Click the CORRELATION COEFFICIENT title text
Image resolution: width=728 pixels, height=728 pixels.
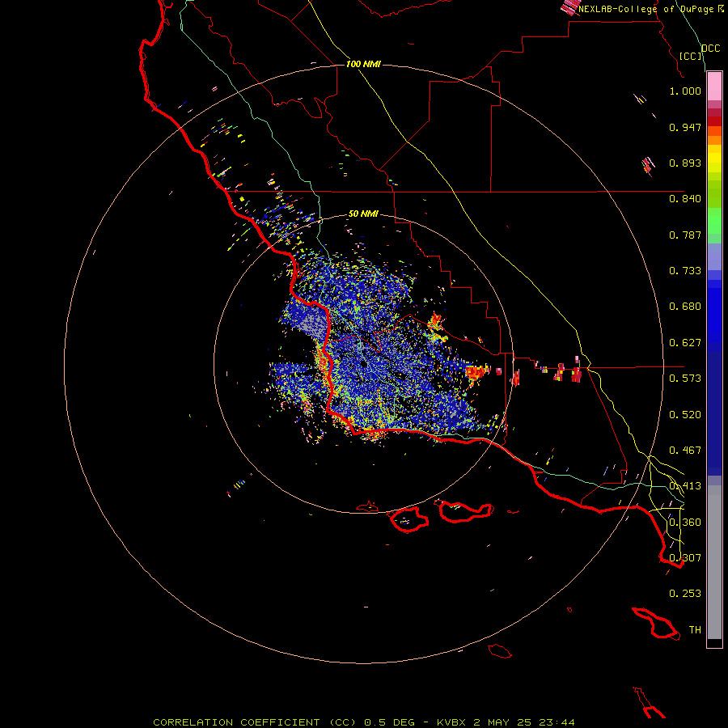coord(236,722)
